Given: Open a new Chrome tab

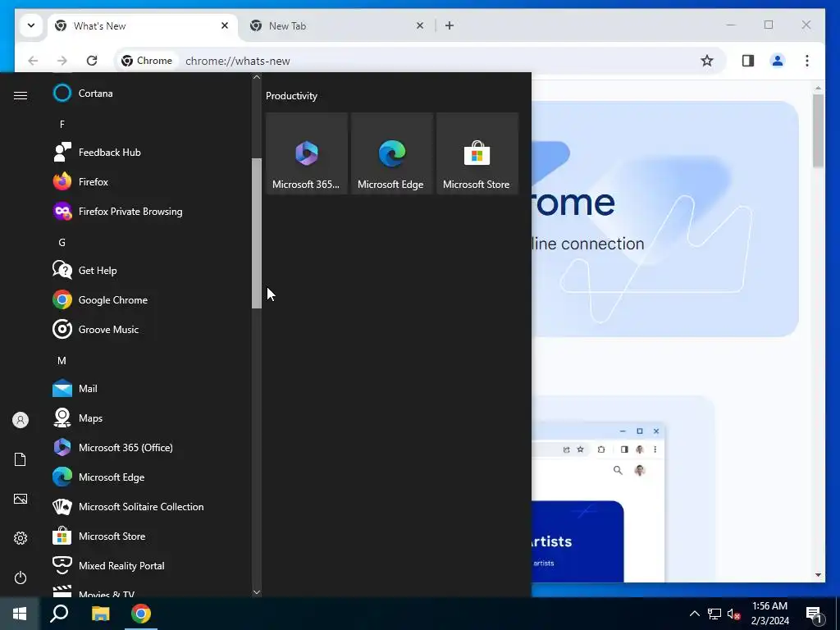Looking at the screenshot, I should pos(450,25).
